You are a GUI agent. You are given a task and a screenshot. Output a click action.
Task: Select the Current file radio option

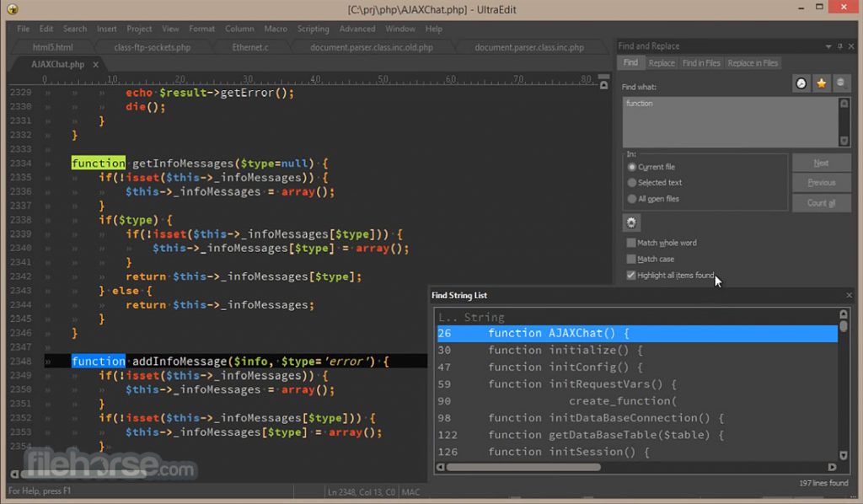point(631,167)
